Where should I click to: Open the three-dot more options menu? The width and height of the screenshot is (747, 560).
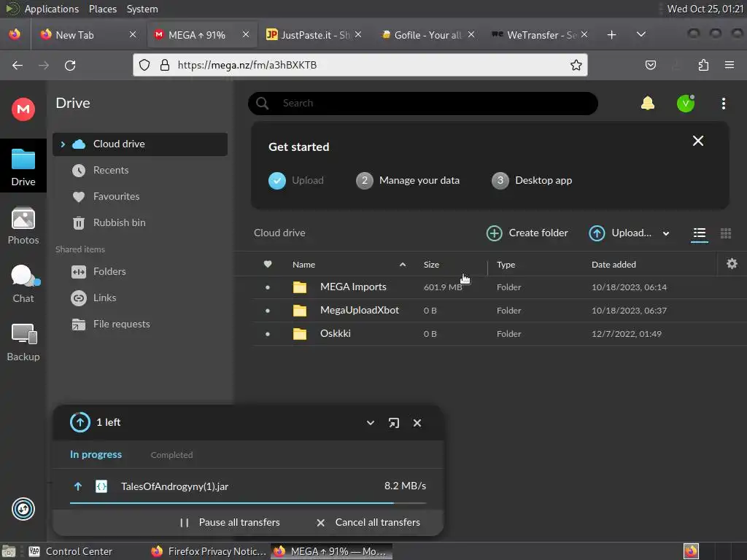point(723,104)
